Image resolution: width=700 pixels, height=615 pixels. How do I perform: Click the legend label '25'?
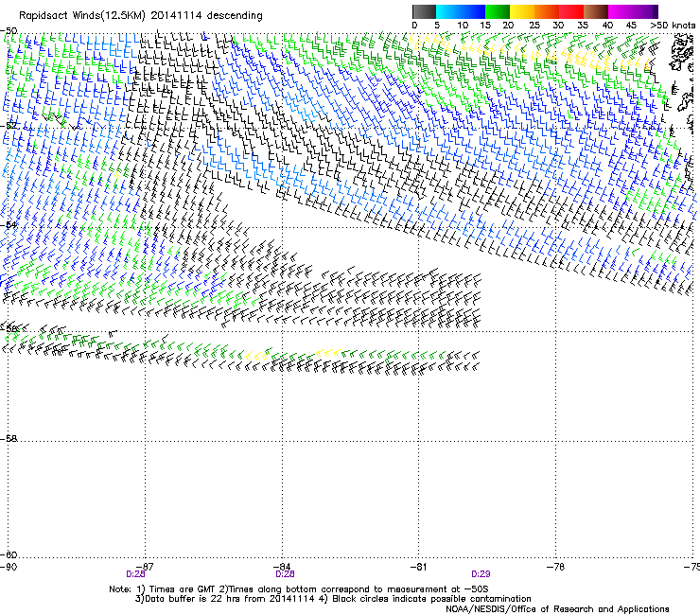(534, 26)
